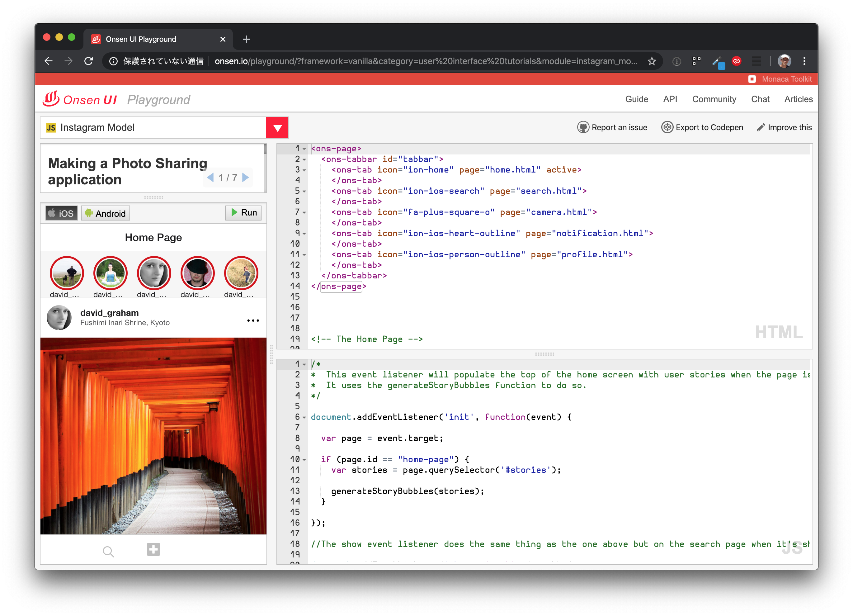Click the Playground header text
Viewport: 853px width, 616px height.
pyautogui.click(x=159, y=100)
